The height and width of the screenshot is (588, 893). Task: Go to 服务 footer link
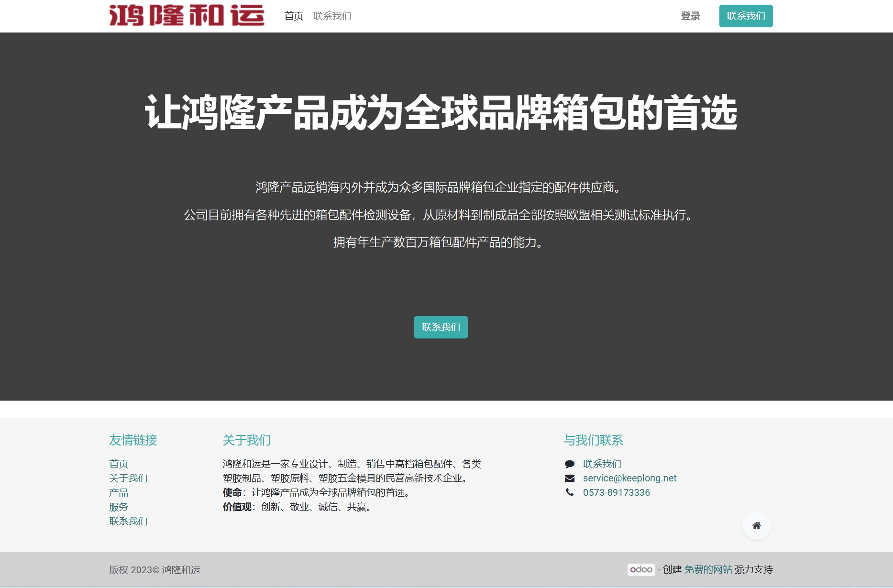click(x=119, y=507)
